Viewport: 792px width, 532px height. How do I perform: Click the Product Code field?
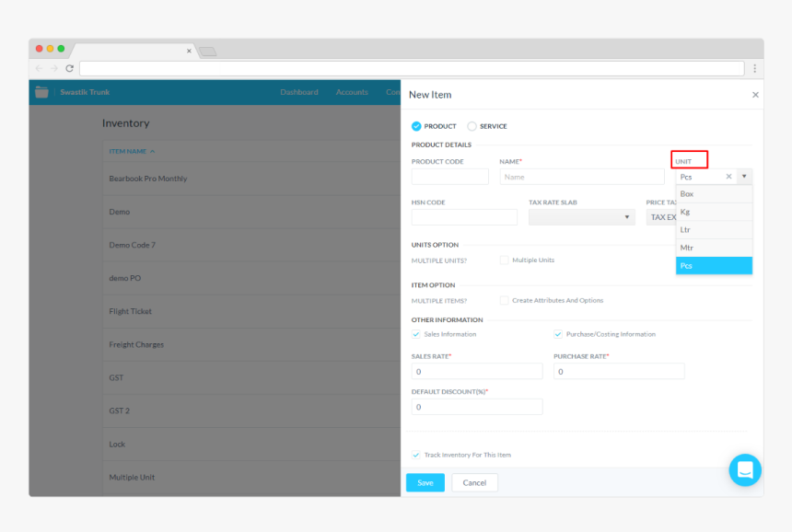[x=449, y=177]
